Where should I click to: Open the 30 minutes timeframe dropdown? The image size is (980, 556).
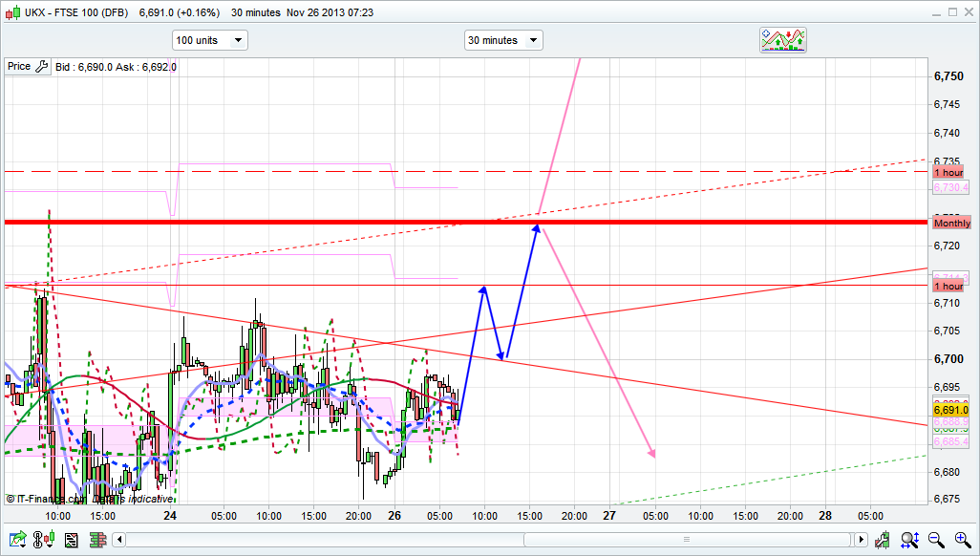pos(503,40)
